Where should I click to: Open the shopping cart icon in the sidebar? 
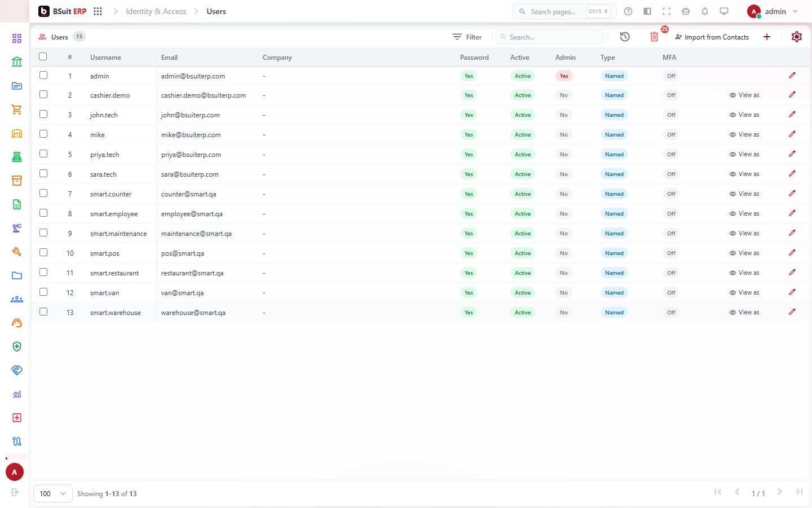click(x=17, y=110)
